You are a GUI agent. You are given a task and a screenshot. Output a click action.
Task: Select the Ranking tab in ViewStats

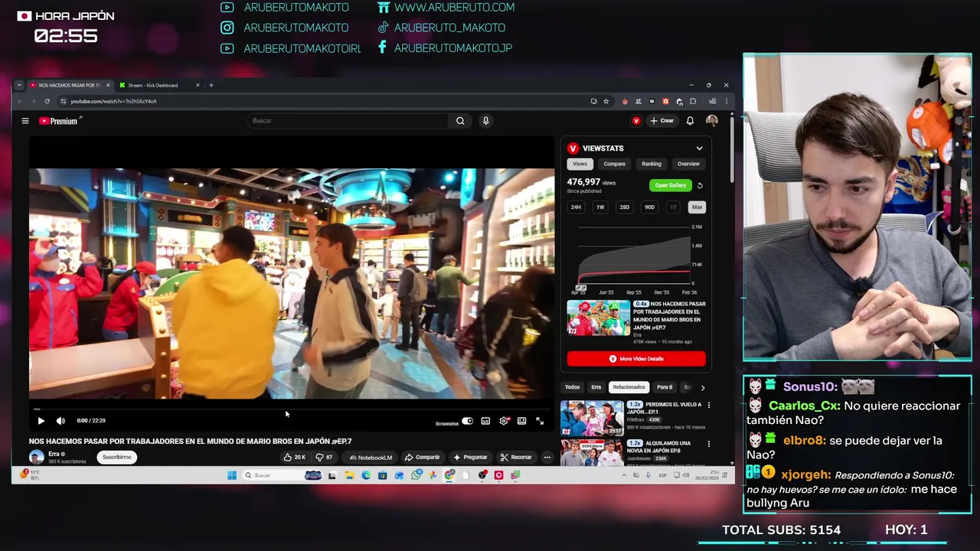tap(652, 164)
